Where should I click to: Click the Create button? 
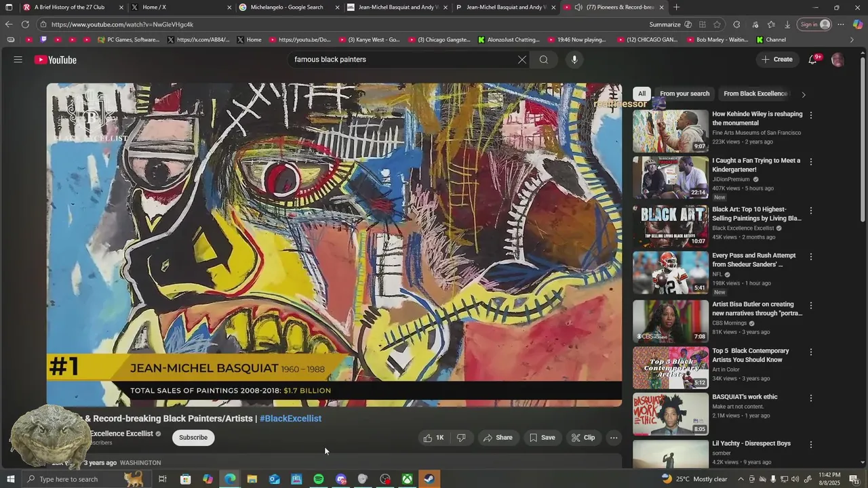coord(776,60)
